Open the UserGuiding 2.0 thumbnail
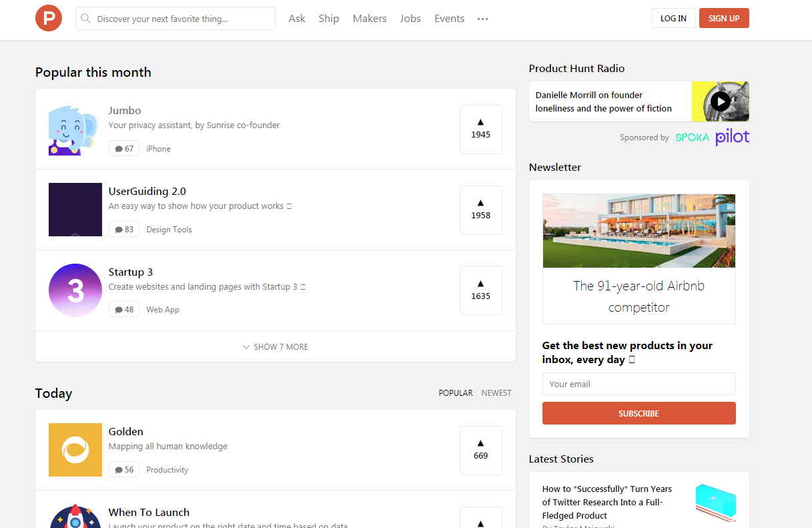This screenshot has width=812, height=528. (75, 210)
